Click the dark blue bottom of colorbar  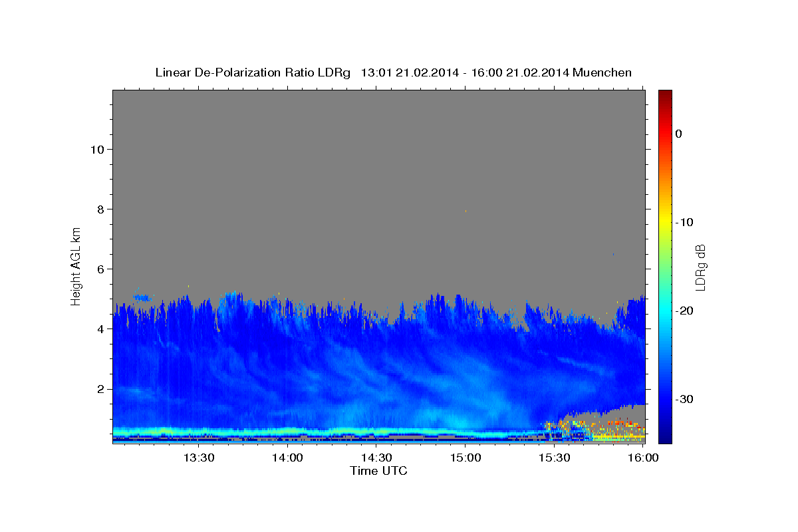pyautogui.click(x=665, y=436)
